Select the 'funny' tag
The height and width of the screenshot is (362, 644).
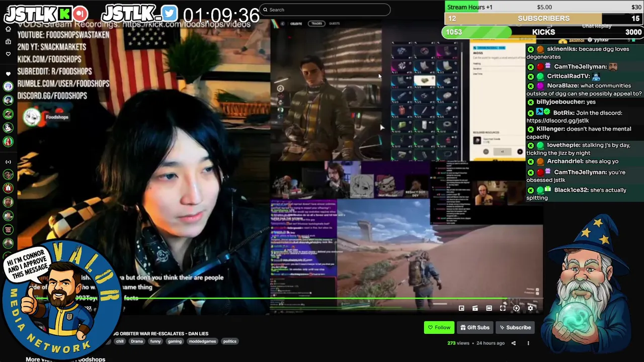coord(155,341)
